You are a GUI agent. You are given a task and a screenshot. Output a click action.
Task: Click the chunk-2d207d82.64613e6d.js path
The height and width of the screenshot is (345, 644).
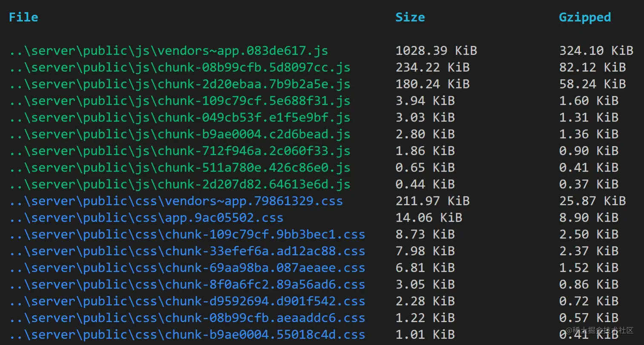[180, 184]
